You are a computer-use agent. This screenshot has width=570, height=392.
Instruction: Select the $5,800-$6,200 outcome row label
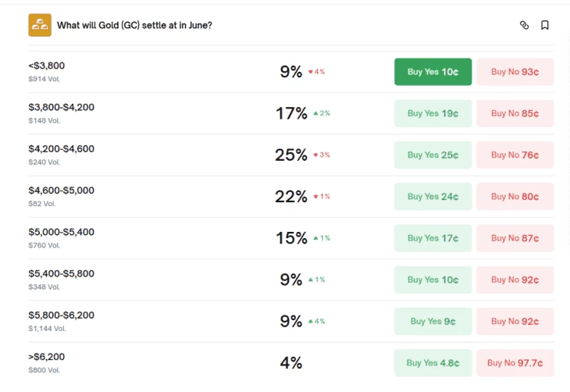61,315
